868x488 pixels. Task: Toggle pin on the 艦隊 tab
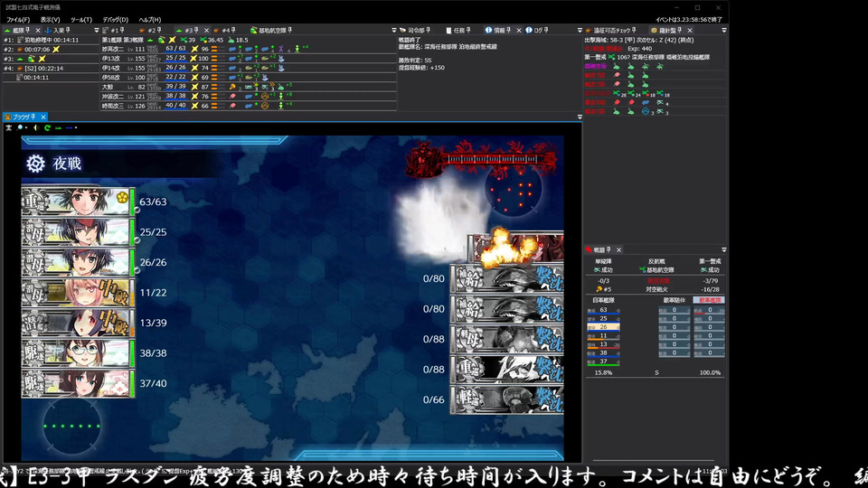28,31
